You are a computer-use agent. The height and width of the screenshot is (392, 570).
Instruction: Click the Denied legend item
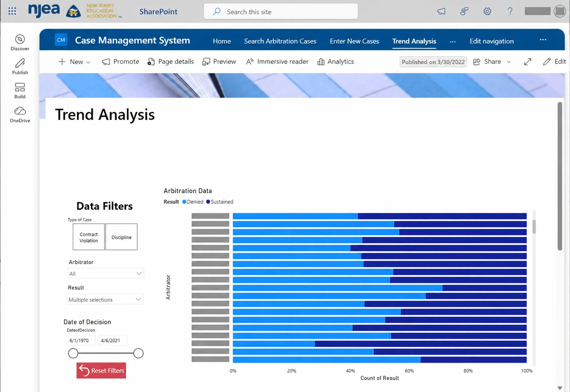pyautogui.click(x=193, y=202)
